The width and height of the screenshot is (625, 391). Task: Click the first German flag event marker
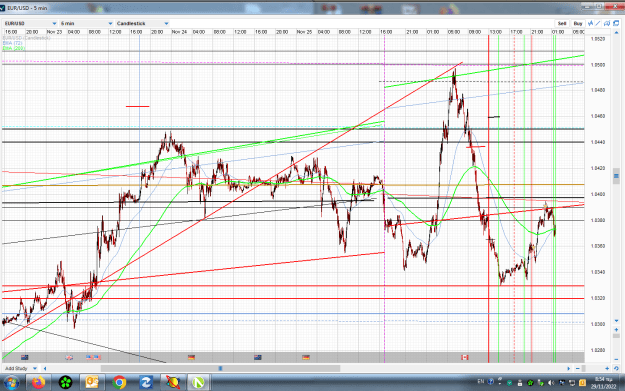pyautogui.click(x=191, y=357)
